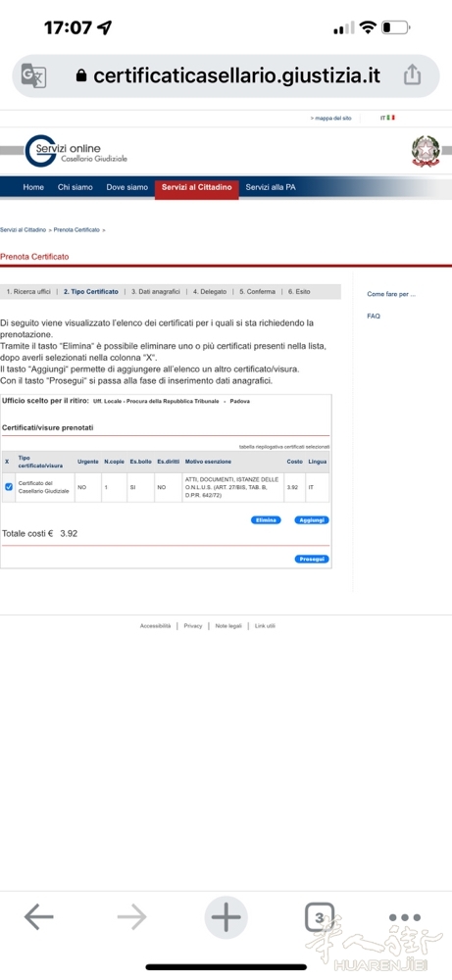Click the Urgente column header
The image size is (452, 980).
coord(87,462)
